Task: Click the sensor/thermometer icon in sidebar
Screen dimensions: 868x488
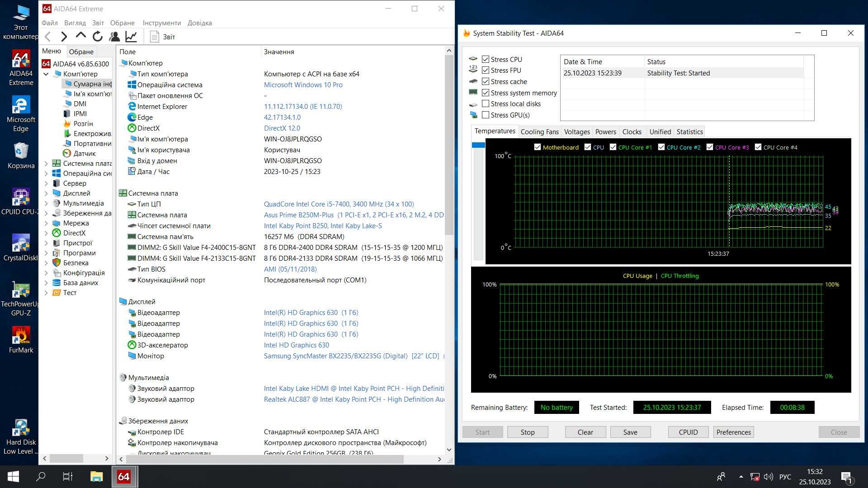Action: pos(67,153)
